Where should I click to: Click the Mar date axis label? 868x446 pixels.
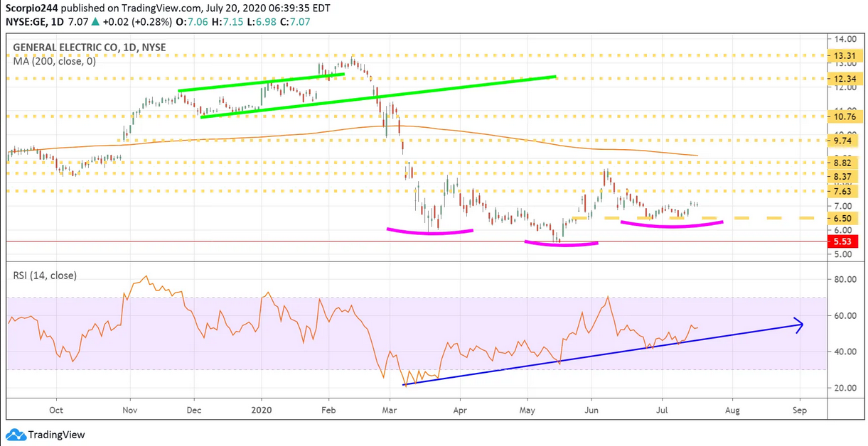(389, 410)
